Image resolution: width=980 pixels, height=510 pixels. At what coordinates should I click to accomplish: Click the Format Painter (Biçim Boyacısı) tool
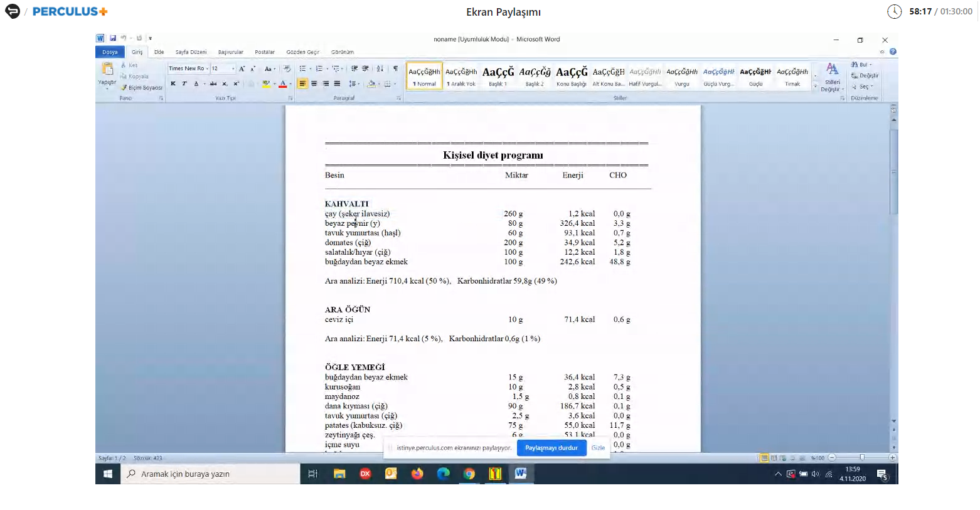pos(142,88)
